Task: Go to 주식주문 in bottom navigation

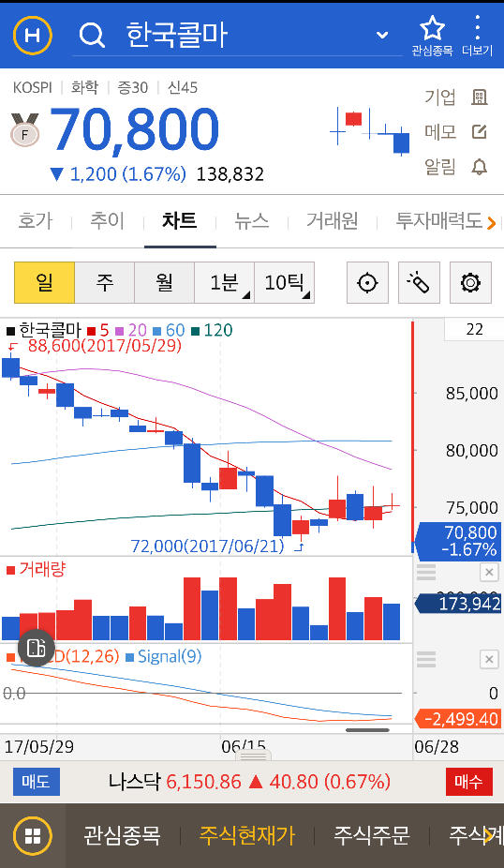Action: pos(371,835)
